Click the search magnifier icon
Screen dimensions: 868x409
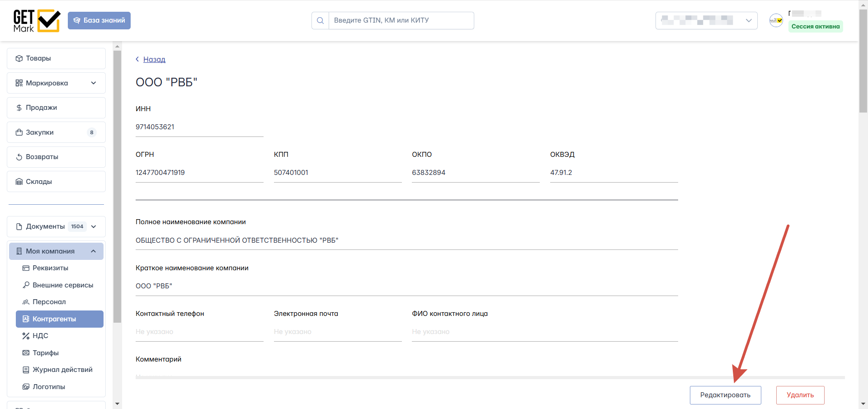(x=320, y=20)
